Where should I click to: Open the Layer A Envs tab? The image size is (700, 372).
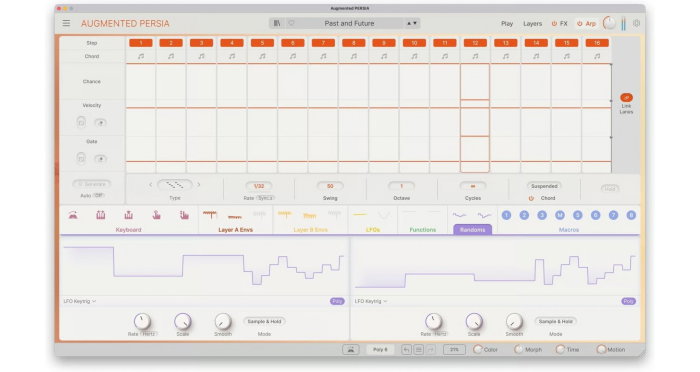click(235, 230)
